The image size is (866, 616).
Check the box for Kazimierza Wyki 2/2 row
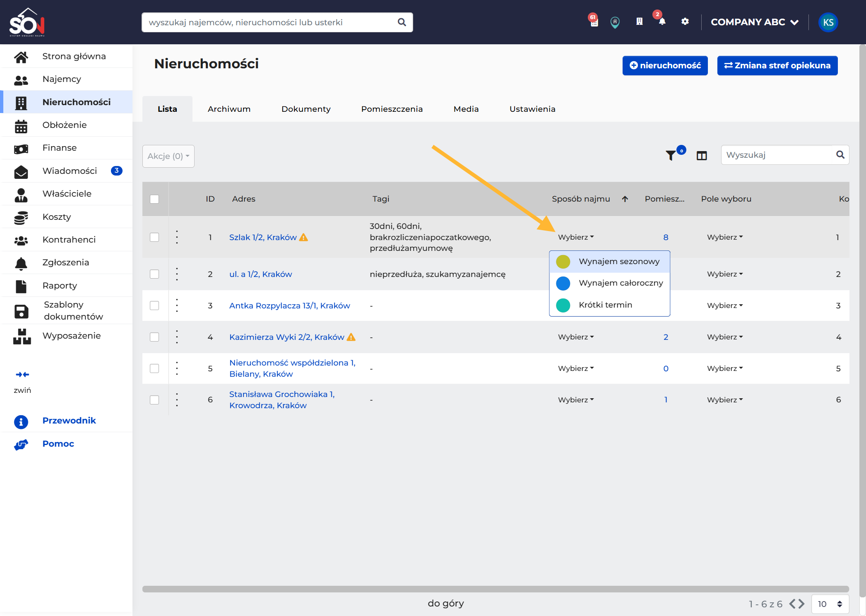(154, 337)
